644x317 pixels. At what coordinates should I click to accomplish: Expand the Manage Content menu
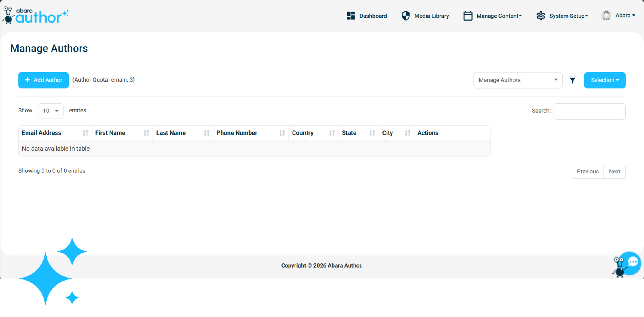pyautogui.click(x=499, y=16)
